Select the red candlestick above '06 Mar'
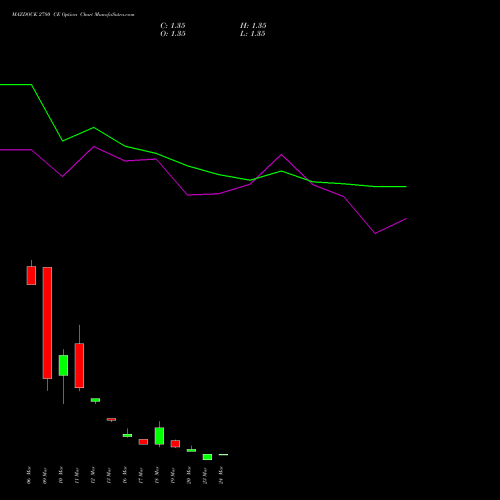The image size is (500, 500). pos(31,275)
